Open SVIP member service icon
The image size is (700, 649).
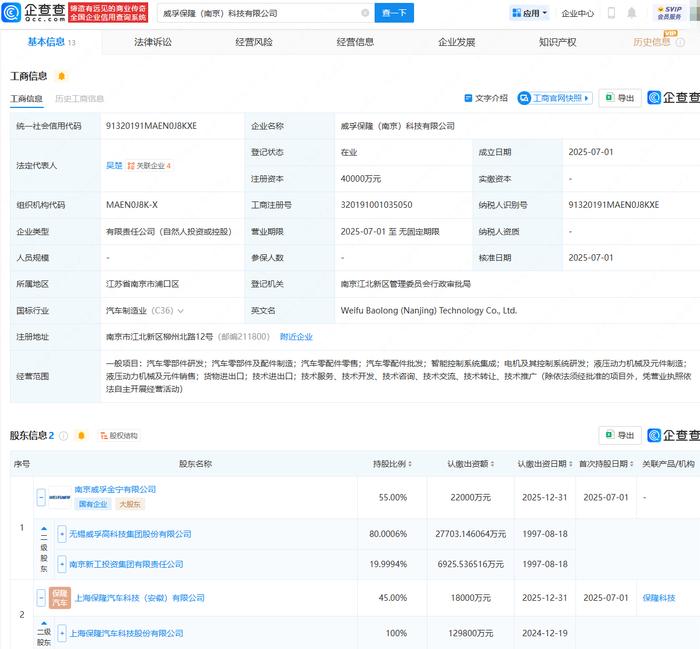[669, 12]
